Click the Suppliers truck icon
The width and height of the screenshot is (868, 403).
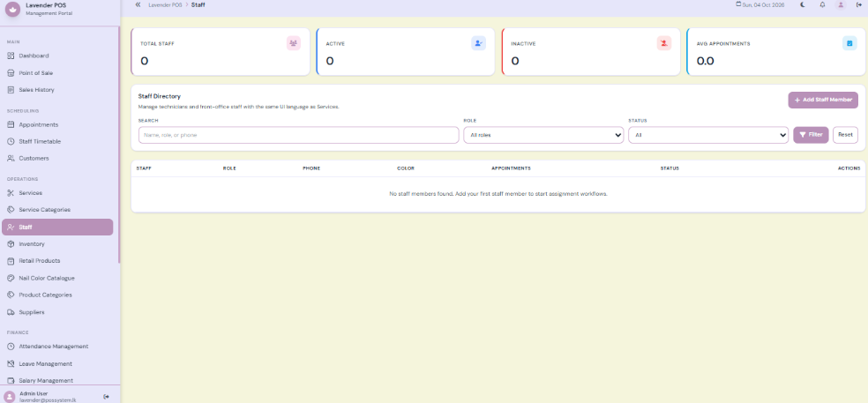11,312
